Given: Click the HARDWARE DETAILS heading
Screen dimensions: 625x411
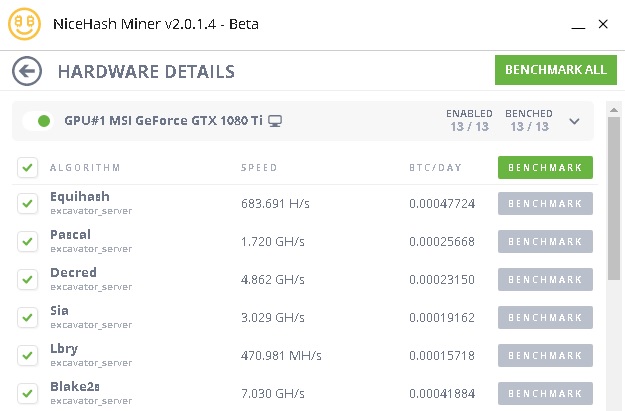Looking at the screenshot, I should pyautogui.click(x=146, y=72).
